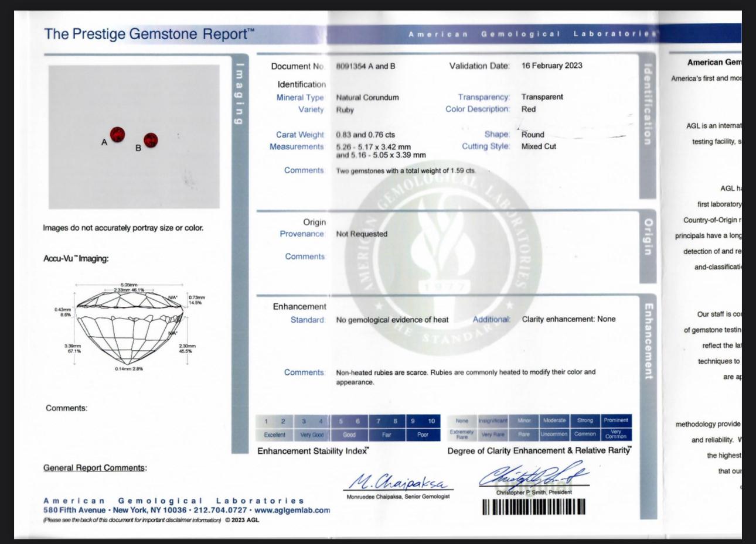This screenshot has height=544, width=756.
Task: Click the vertical 'Identification' section label
Action: pyautogui.click(x=648, y=104)
